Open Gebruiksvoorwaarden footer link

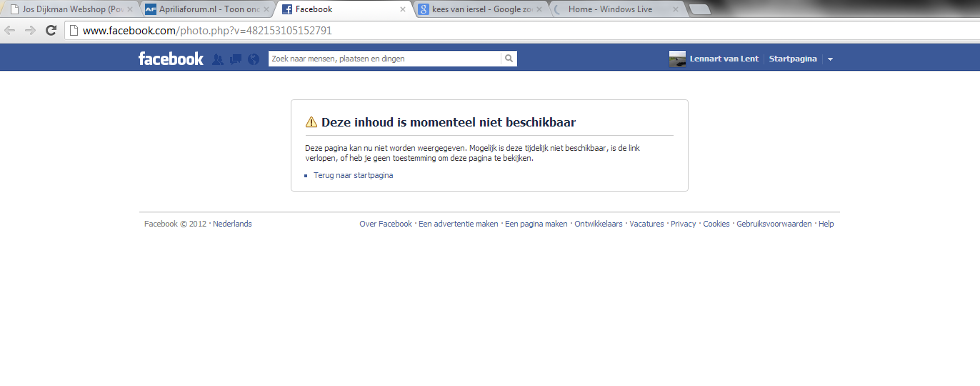coord(774,224)
